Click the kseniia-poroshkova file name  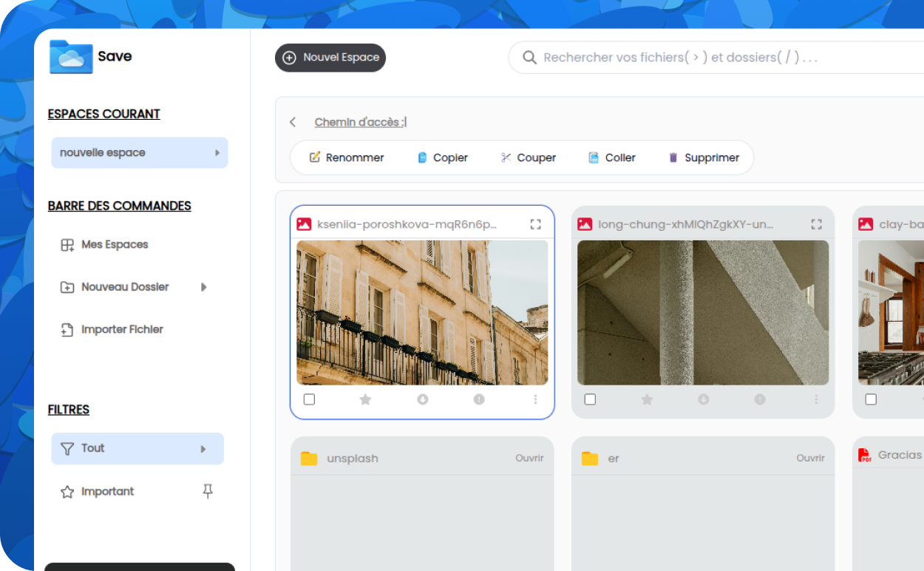(407, 224)
